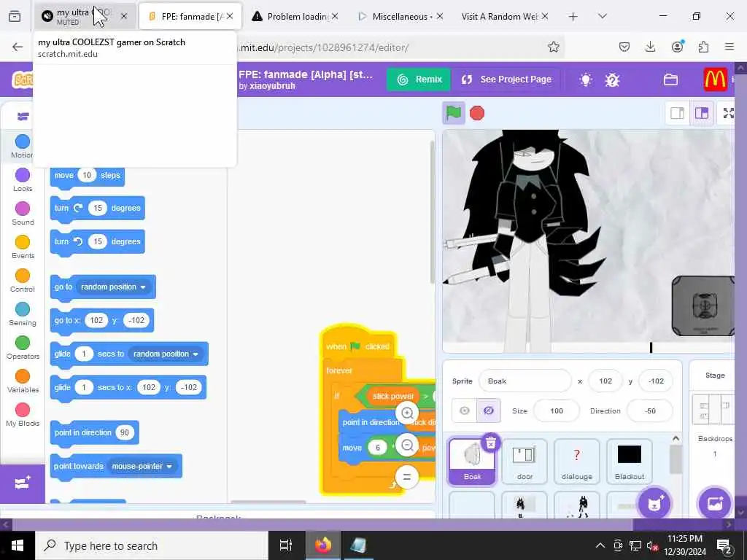
Task: Zoom in the code workspace
Action: tap(407, 413)
